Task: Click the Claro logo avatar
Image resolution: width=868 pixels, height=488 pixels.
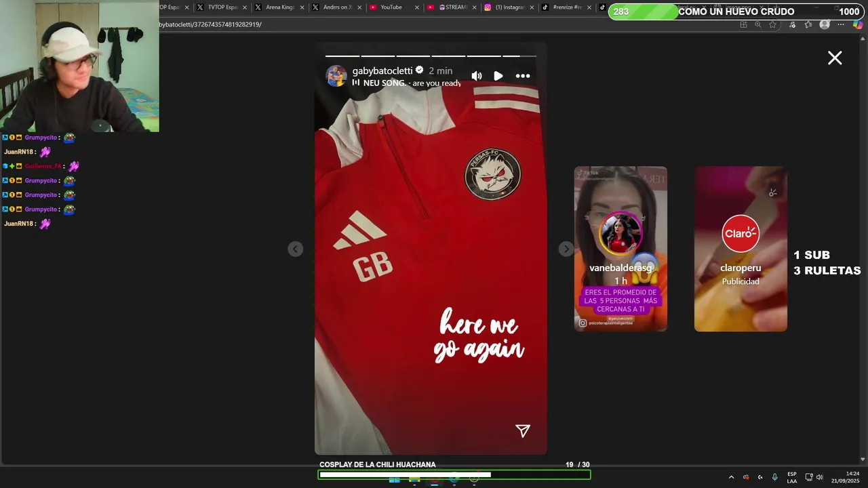Action: tap(741, 233)
